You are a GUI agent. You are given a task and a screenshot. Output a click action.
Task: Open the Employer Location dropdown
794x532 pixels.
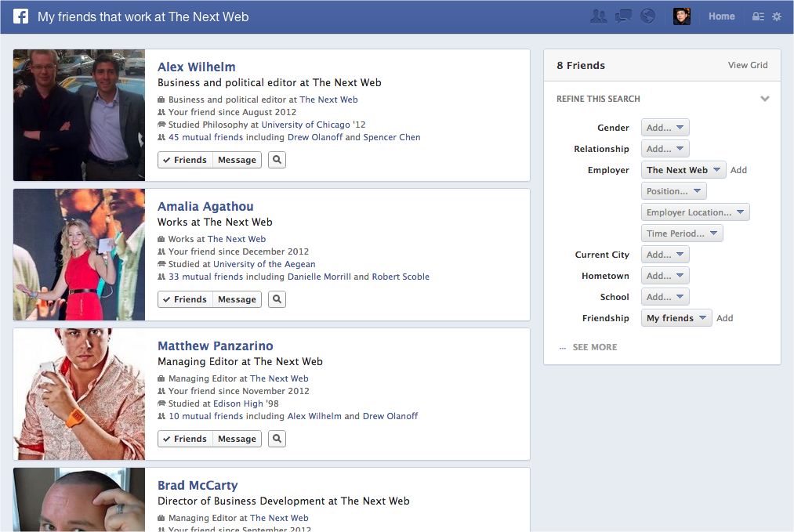695,212
